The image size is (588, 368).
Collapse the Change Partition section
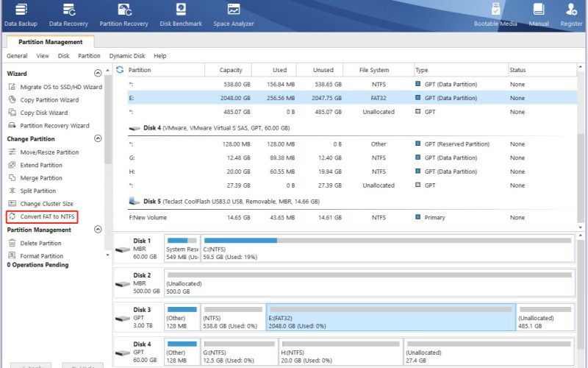[98, 138]
